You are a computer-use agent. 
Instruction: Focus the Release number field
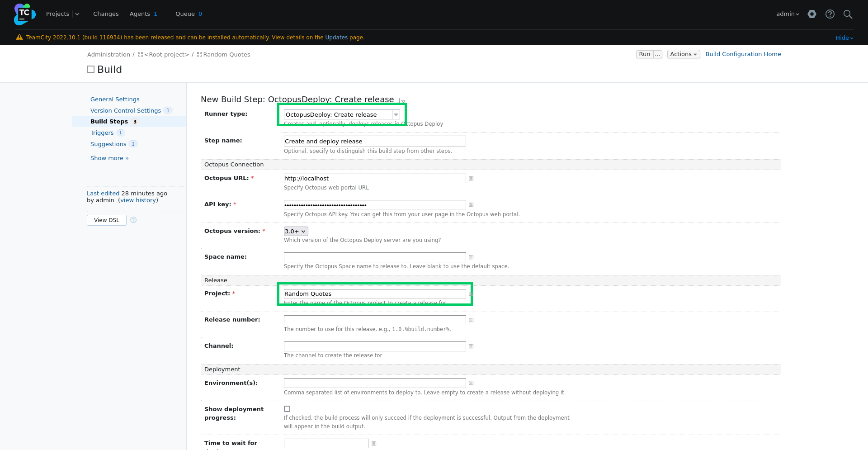tap(375, 320)
